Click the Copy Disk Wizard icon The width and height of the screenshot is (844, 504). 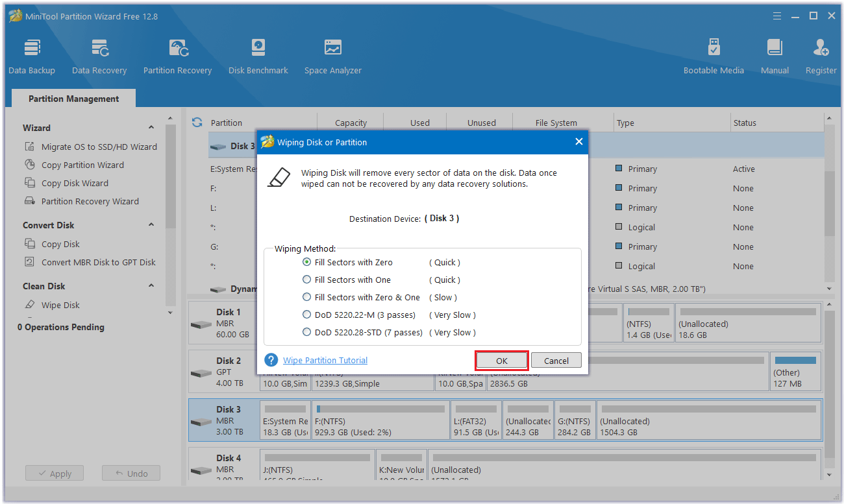(x=30, y=183)
